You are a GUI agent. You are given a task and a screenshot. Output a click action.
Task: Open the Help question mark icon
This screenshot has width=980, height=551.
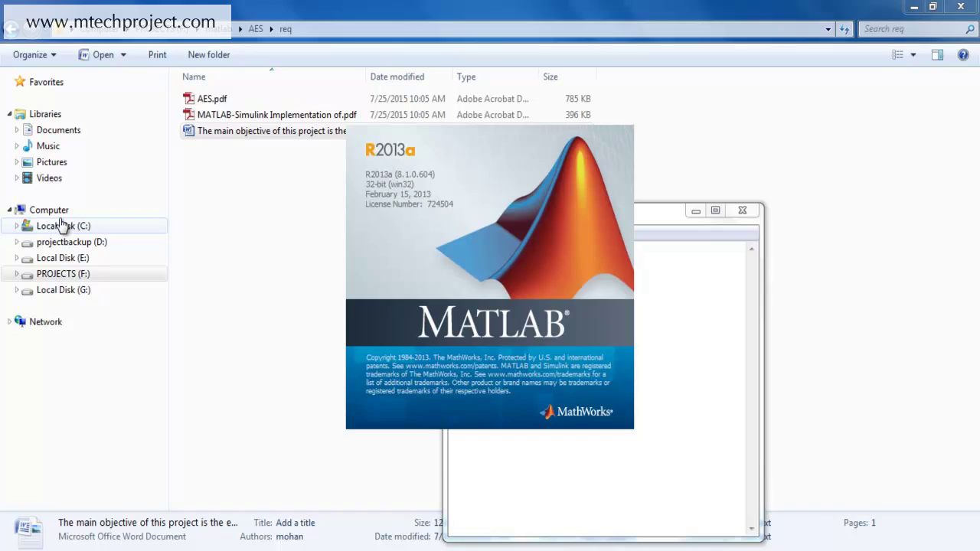coord(963,55)
